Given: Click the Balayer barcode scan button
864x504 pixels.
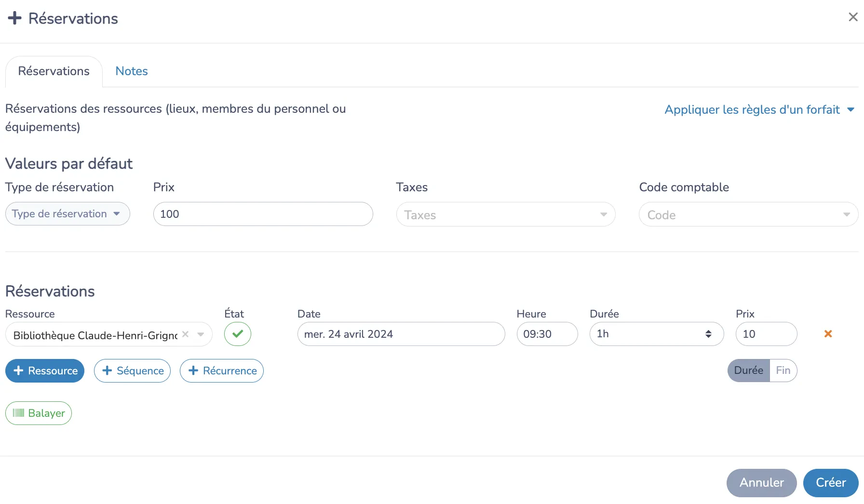Looking at the screenshot, I should (x=39, y=413).
